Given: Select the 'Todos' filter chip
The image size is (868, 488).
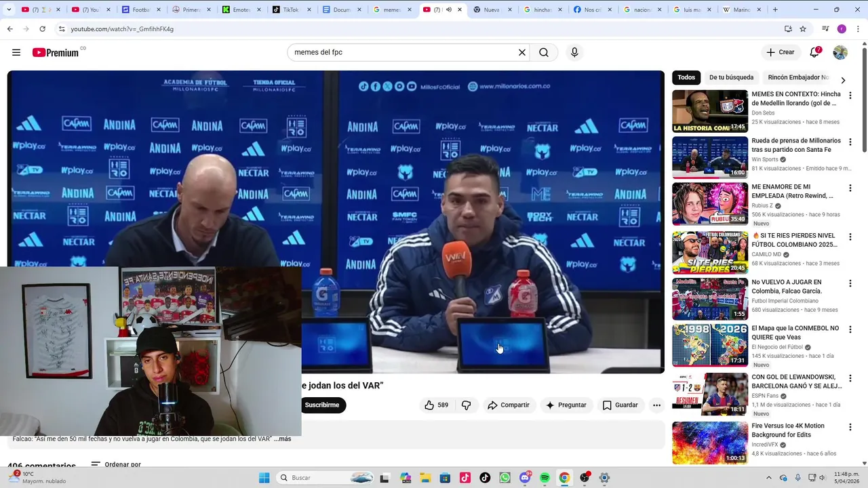Looking at the screenshot, I should coord(686,77).
